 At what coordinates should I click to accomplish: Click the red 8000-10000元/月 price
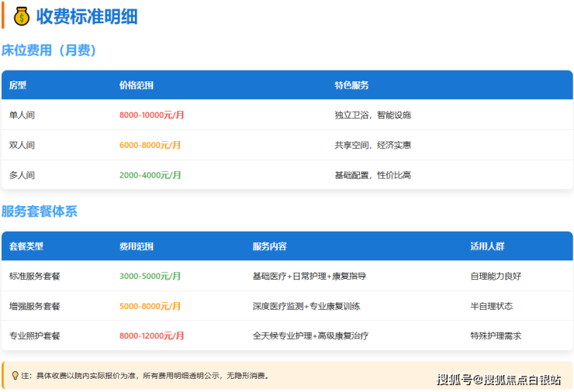click(152, 115)
